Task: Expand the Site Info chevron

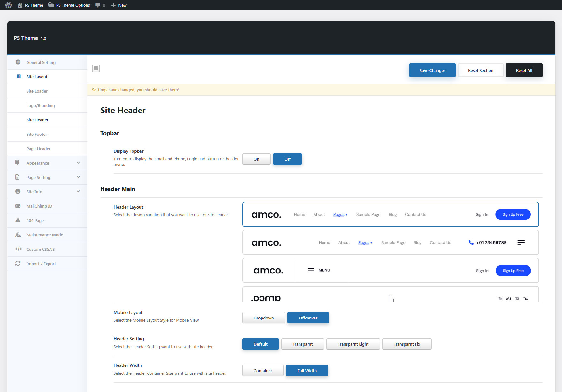Action: point(78,192)
